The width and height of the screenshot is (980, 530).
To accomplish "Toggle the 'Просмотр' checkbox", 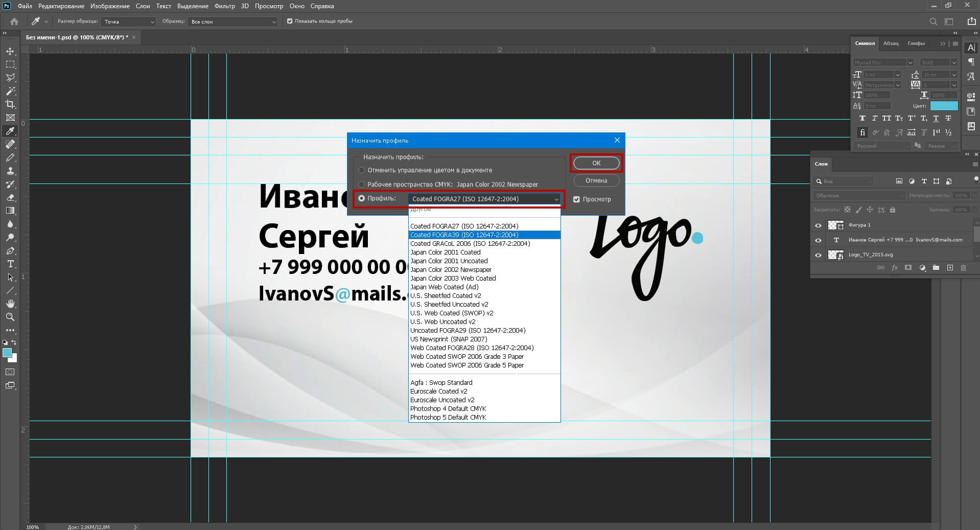I will click(576, 199).
